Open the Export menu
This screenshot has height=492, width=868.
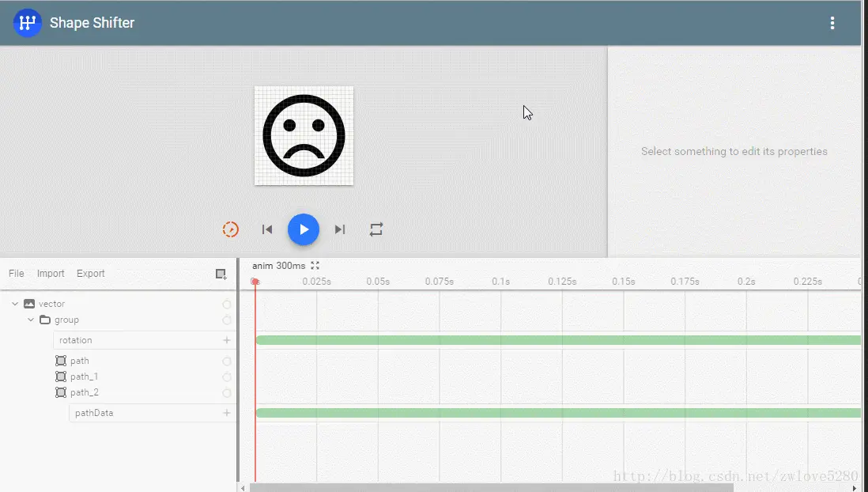91,273
